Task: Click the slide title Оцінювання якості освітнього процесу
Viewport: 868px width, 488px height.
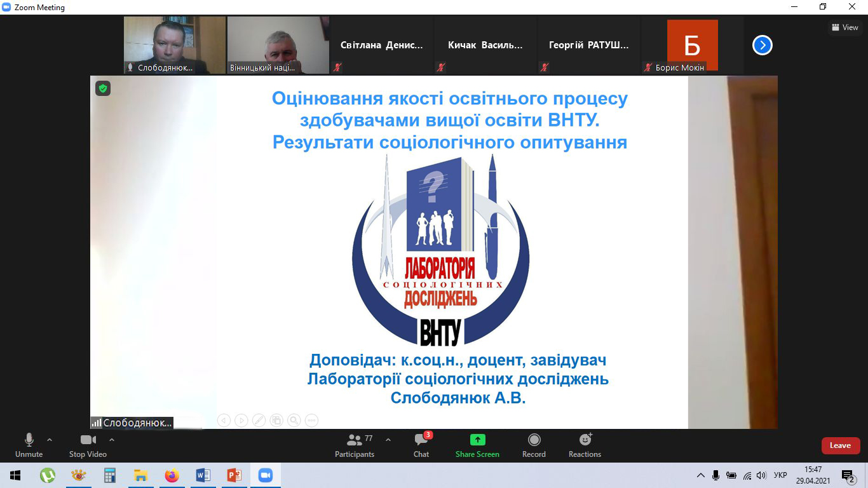Action: pyautogui.click(x=450, y=99)
